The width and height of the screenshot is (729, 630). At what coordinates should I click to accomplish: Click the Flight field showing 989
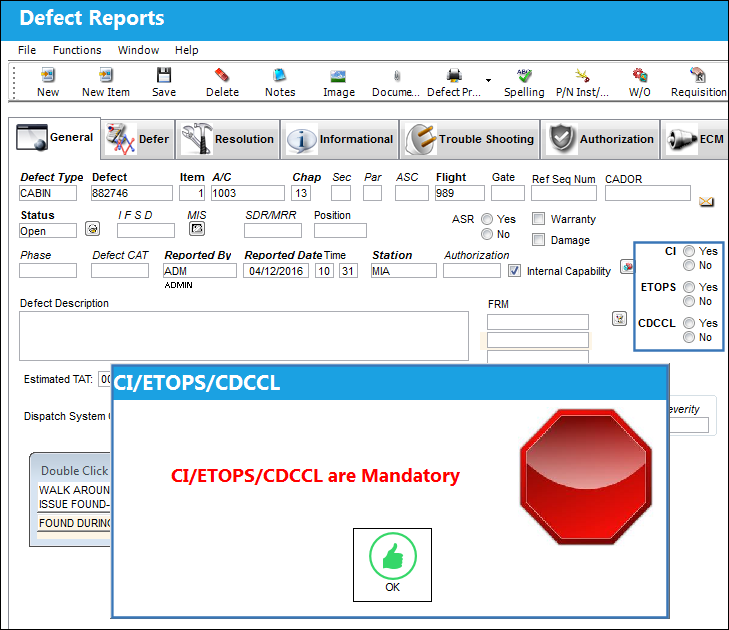[459, 193]
